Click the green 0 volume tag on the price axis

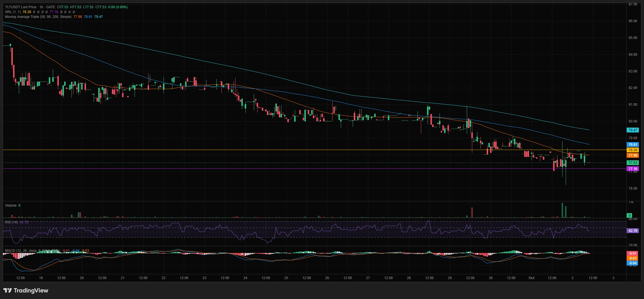[x=630, y=216]
